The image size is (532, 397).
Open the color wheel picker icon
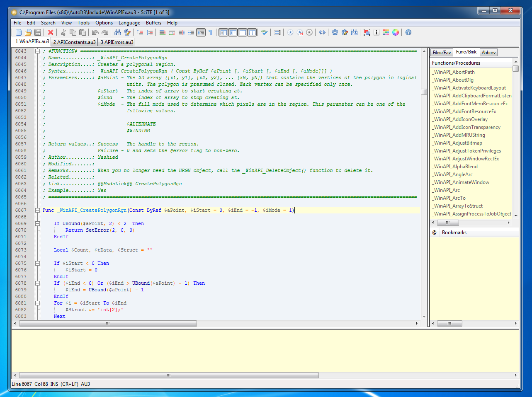point(396,32)
